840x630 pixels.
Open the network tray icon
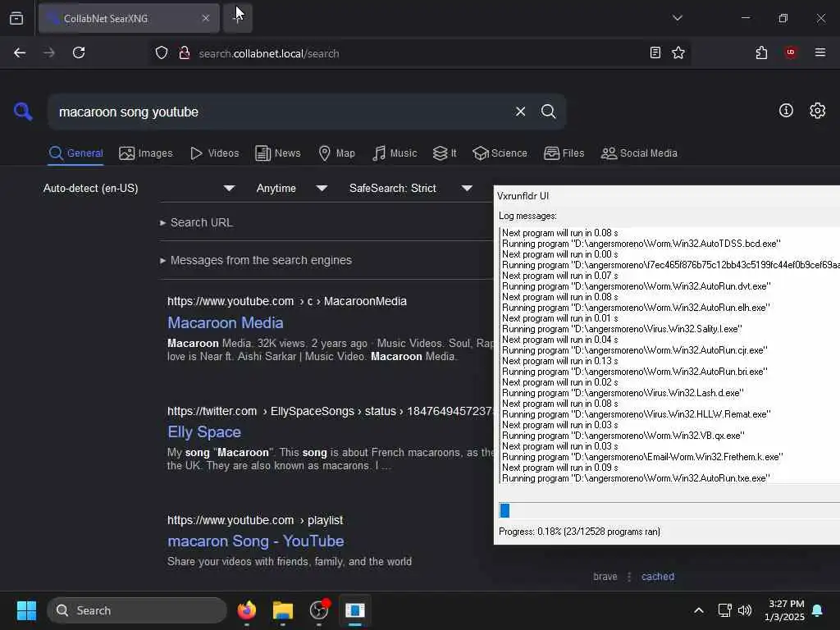pos(724,610)
